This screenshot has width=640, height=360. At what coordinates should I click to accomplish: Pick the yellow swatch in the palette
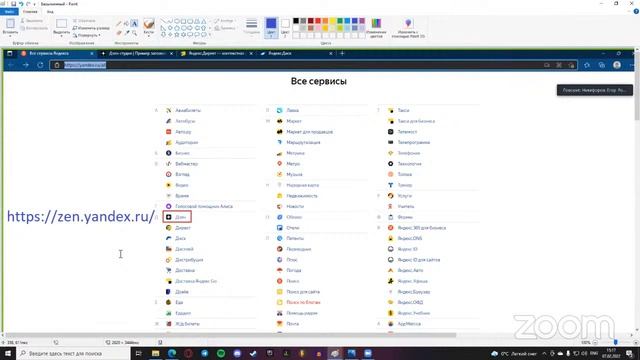pyautogui.click(x=333, y=21)
